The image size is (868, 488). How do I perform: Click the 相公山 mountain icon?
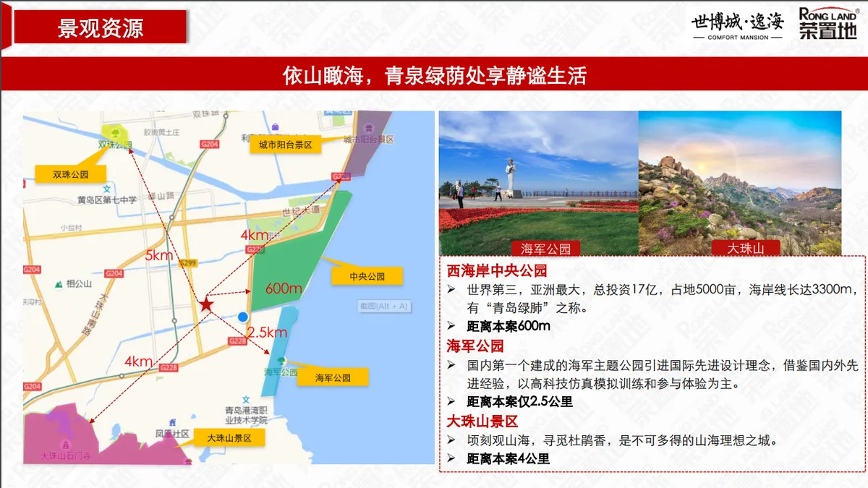click(x=59, y=284)
